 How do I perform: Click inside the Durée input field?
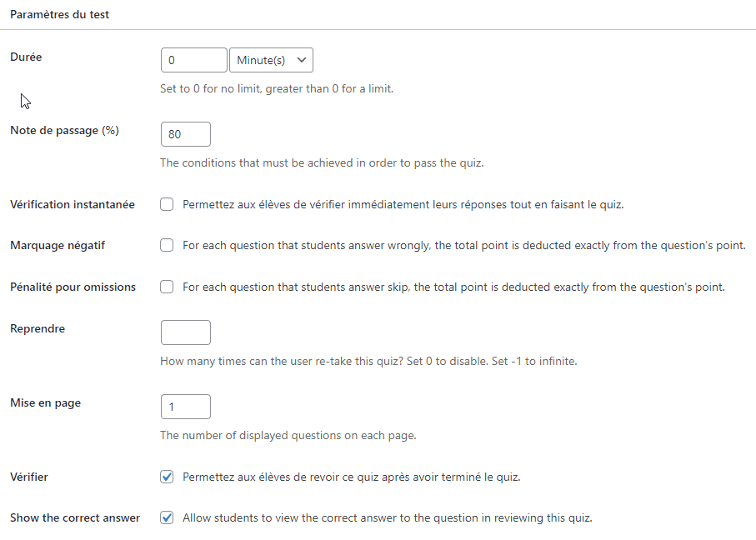(x=193, y=59)
